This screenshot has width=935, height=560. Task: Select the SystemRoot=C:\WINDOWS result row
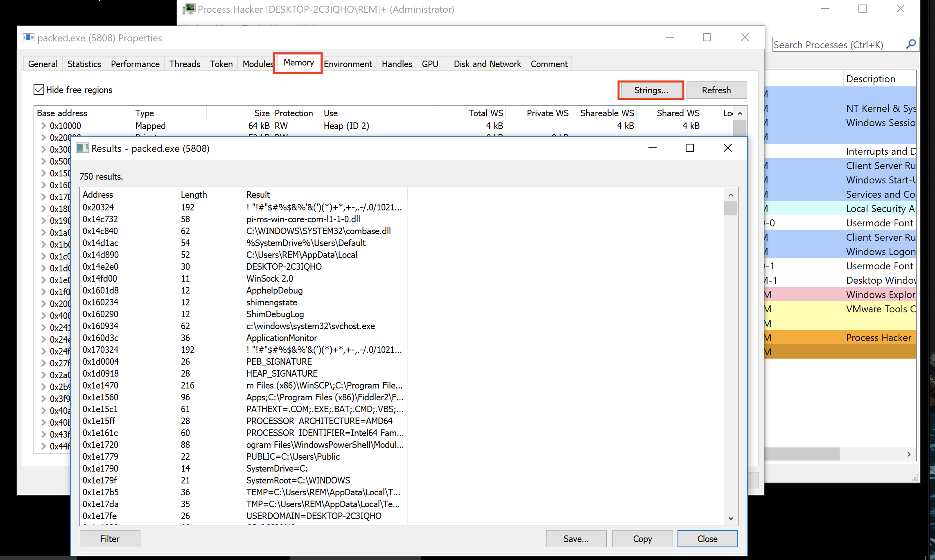point(243,480)
